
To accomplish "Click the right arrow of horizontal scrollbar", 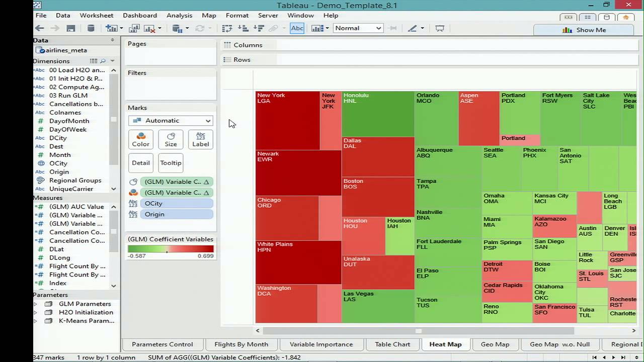I will point(633,331).
